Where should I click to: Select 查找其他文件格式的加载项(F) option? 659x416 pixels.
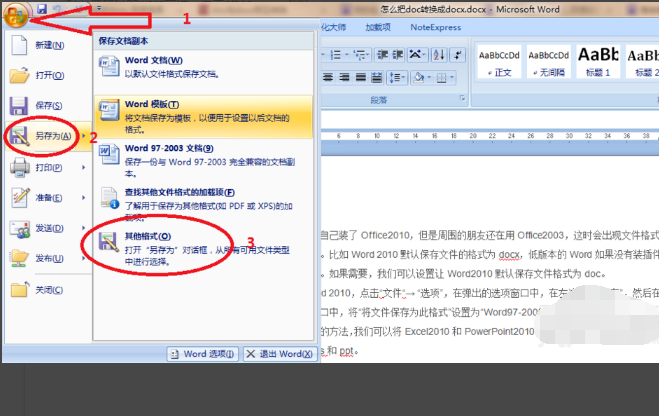coord(203,204)
